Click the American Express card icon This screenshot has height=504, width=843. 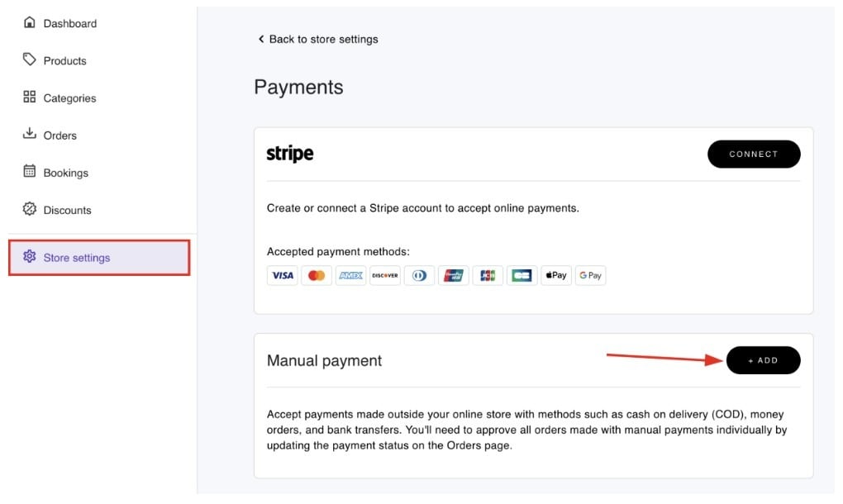pos(351,275)
